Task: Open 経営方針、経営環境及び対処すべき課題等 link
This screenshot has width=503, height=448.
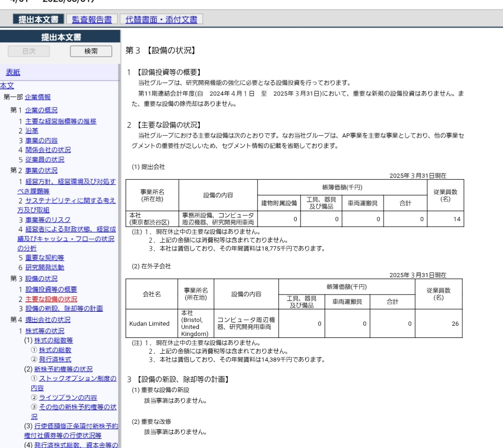Action: pos(67,186)
